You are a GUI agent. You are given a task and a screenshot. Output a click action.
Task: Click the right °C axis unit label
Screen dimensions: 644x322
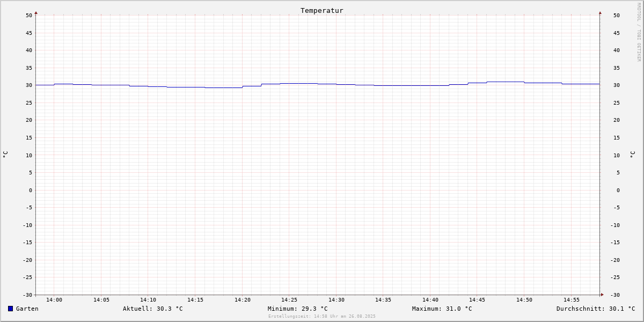pyautogui.click(x=632, y=154)
